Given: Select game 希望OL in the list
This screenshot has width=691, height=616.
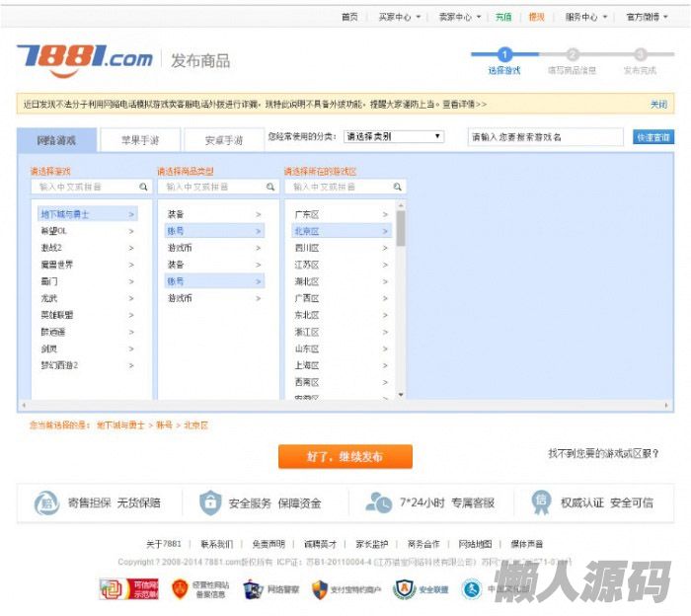Looking at the screenshot, I should 88,231.
